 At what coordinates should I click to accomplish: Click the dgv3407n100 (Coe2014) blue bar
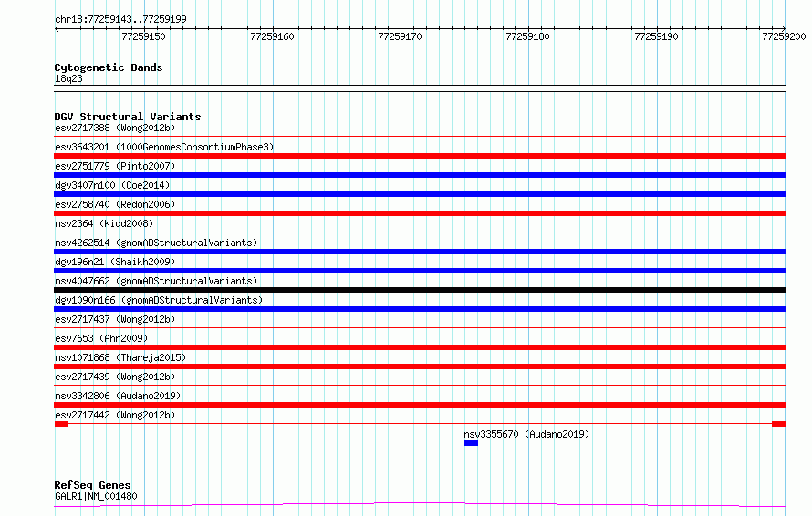420,194
